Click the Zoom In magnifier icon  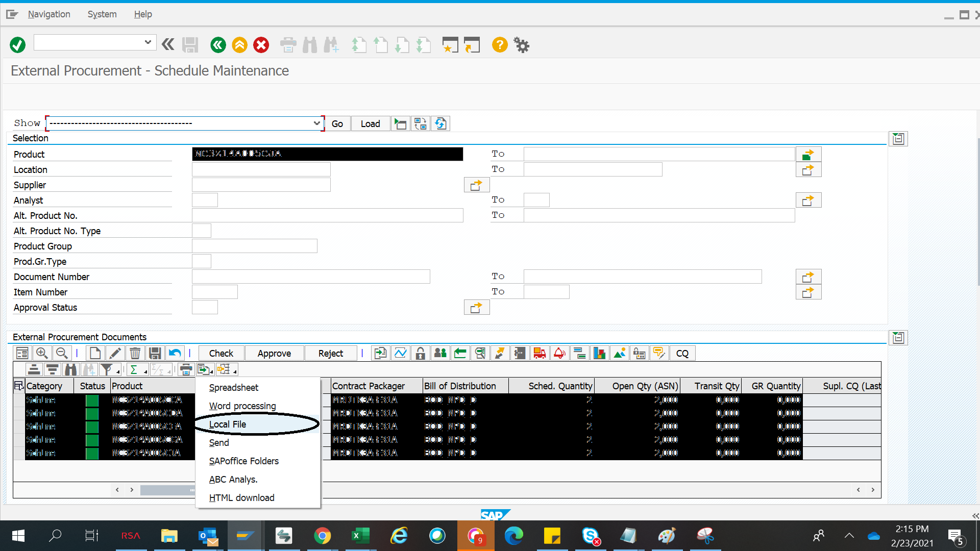[42, 353]
